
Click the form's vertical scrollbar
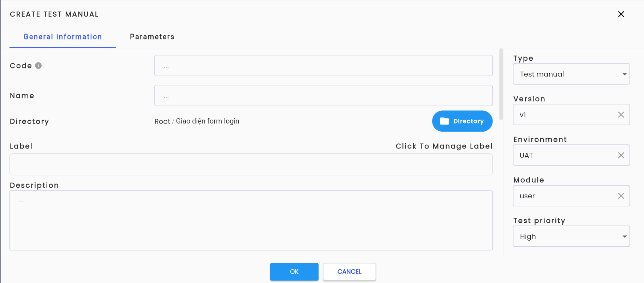(x=501, y=84)
